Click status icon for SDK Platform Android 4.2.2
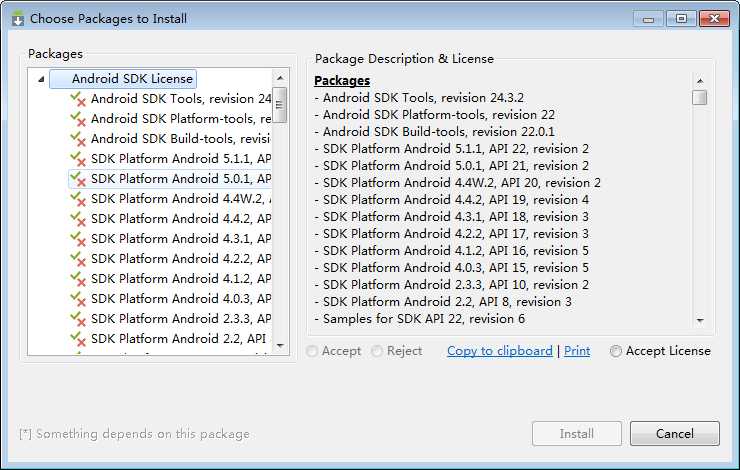Image resolution: width=740 pixels, height=470 pixels. click(x=78, y=259)
